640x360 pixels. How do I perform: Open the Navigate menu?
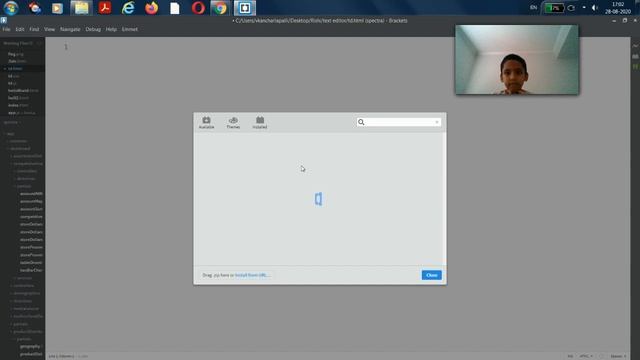[70, 29]
